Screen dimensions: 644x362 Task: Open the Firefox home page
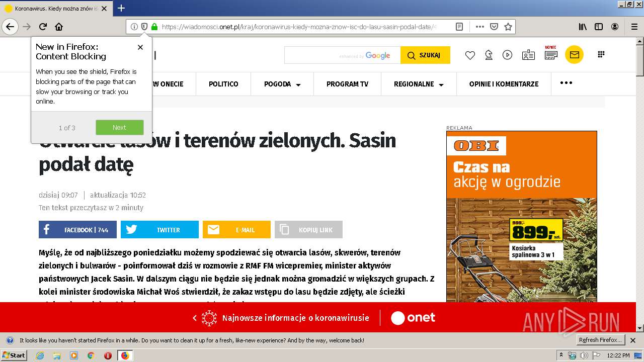coord(59,27)
